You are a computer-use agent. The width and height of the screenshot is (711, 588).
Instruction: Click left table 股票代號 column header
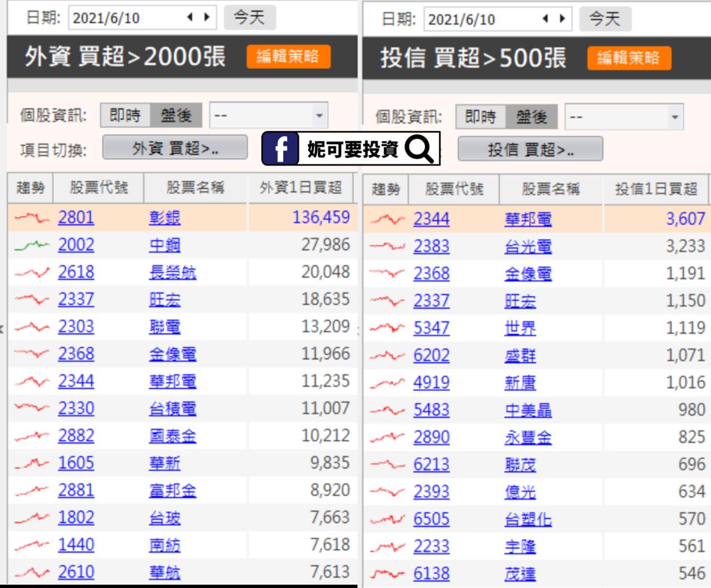(99, 188)
